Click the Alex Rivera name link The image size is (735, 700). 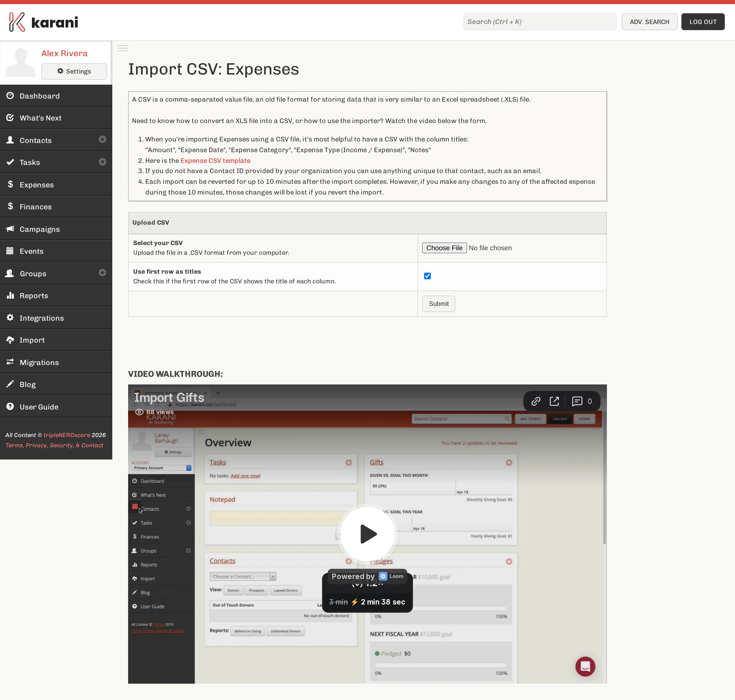click(x=65, y=53)
